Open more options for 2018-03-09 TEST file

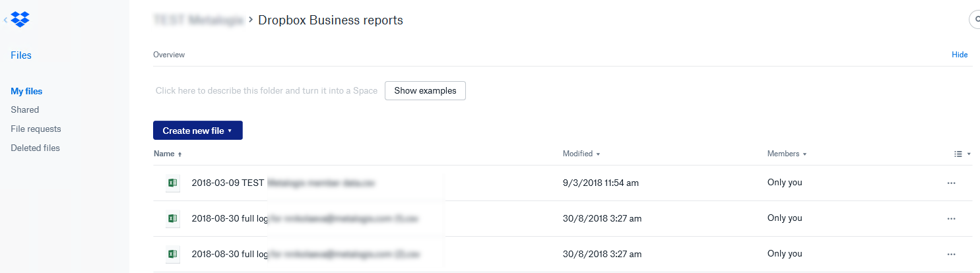[x=951, y=183]
